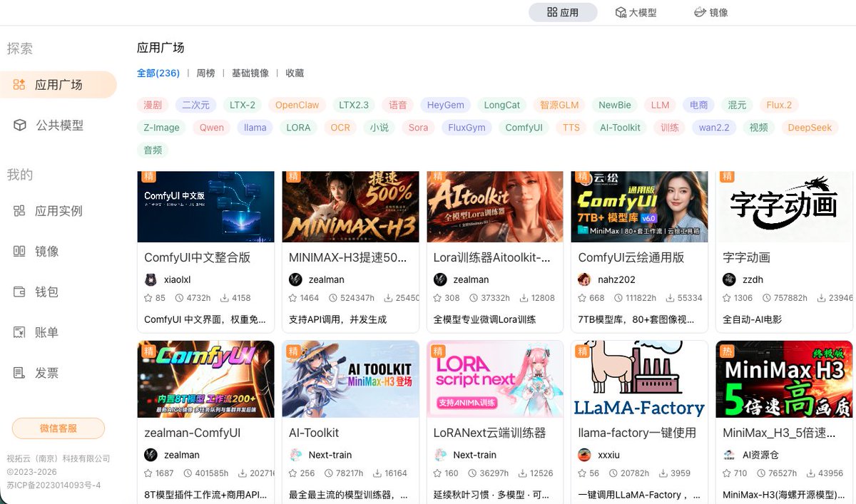This screenshot has width=856, height=504.
Task: Click clock icon on AI-Toolkit card
Action: [x=328, y=473]
